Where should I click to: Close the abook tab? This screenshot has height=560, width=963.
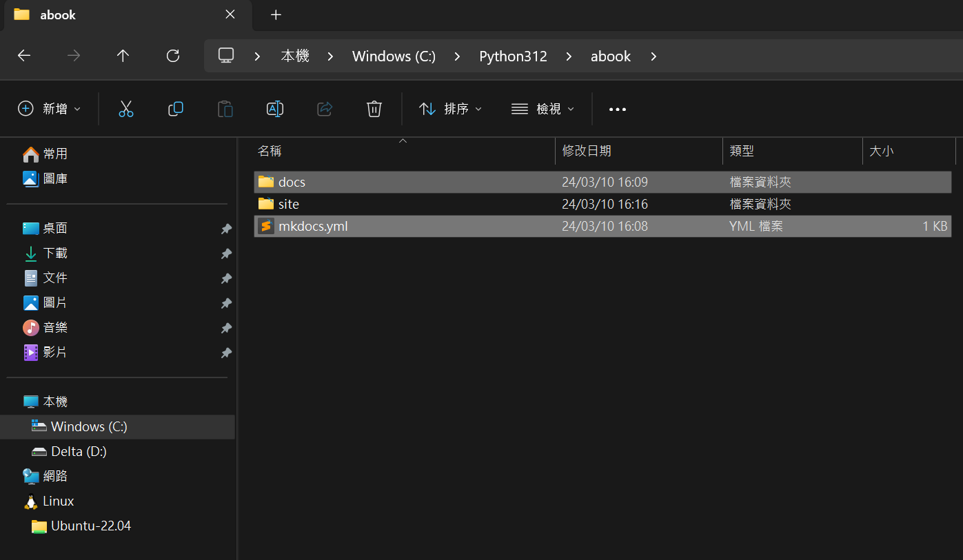(x=230, y=14)
